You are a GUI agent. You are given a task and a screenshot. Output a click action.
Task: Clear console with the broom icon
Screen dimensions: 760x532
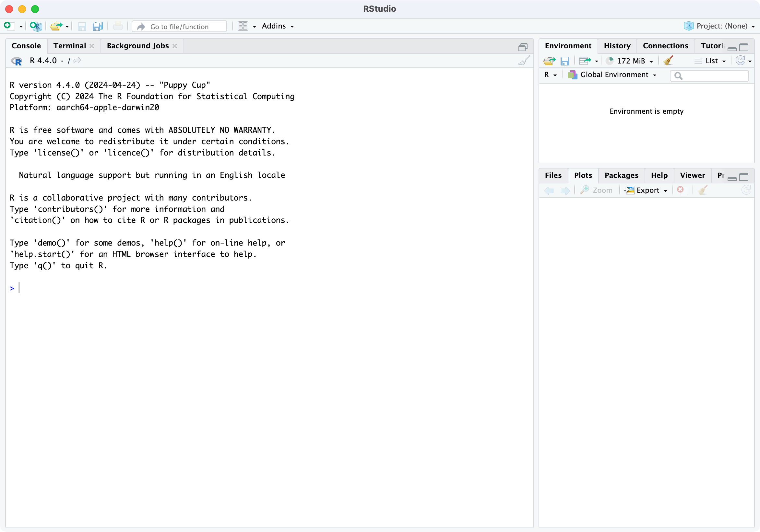(524, 61)
